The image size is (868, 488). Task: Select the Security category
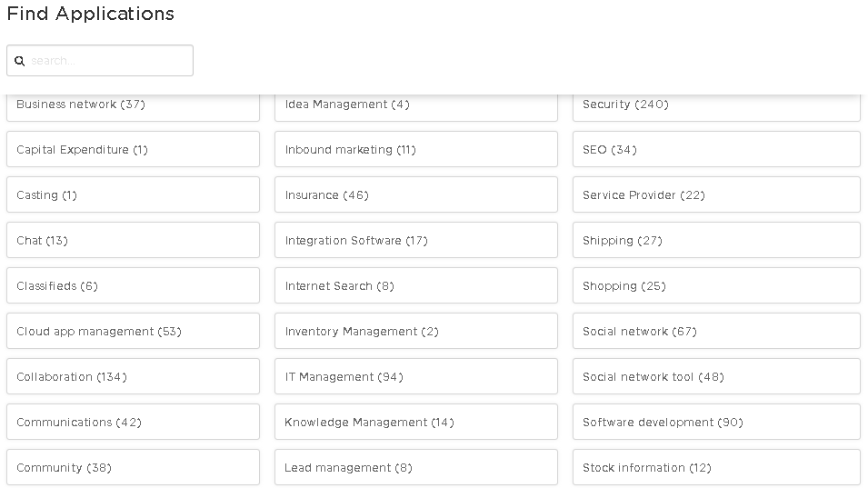coord(715,105)
